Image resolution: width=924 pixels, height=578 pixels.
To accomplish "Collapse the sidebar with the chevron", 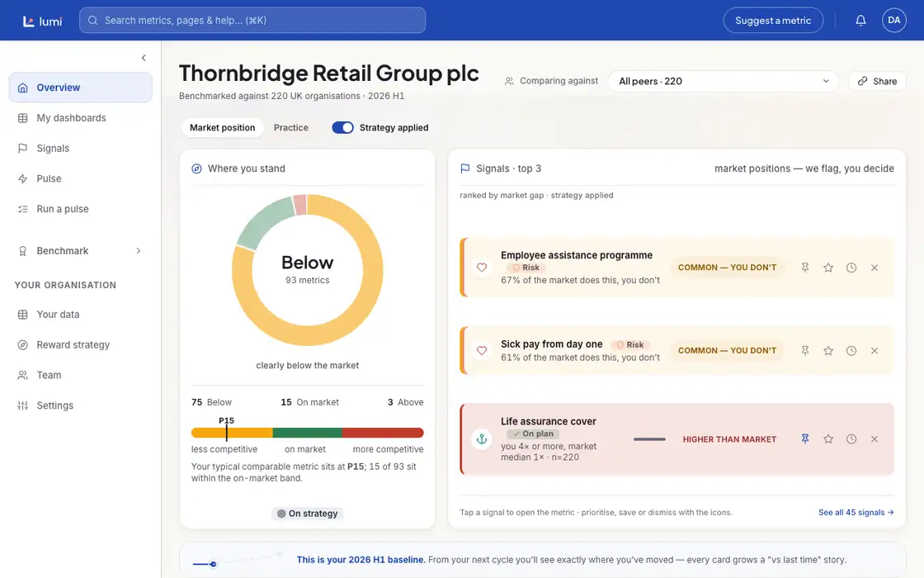I will tap(144, 58).
